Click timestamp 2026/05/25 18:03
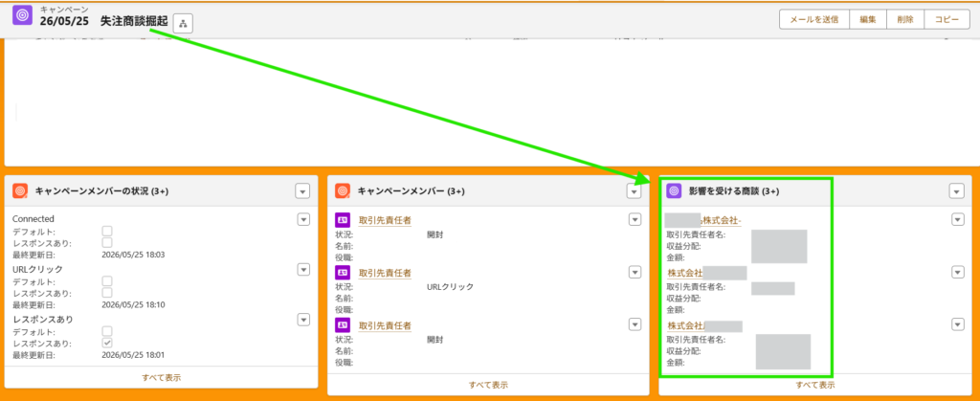Image resolution: width=980 pixels, height=401 pixels. coord(133,255)
